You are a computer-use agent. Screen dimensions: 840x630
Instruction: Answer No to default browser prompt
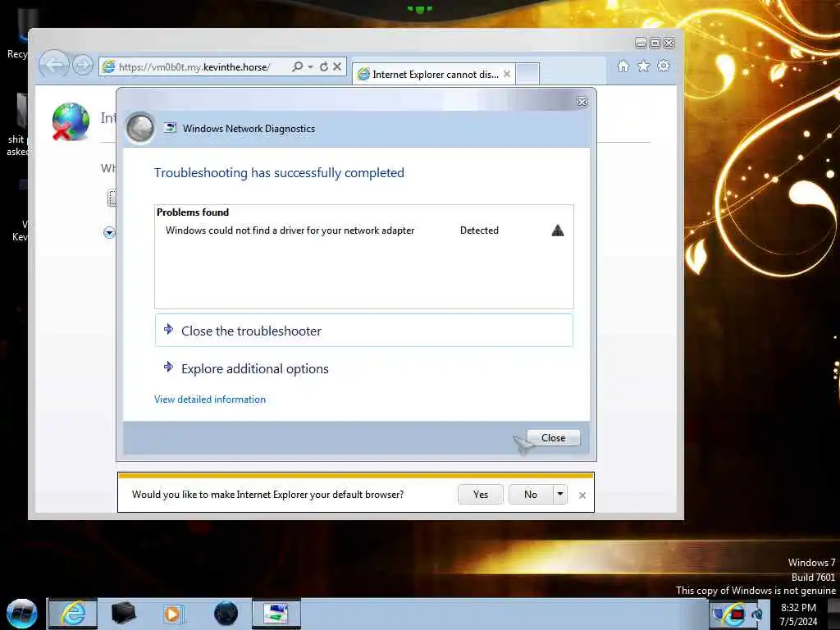click(531, 495)
